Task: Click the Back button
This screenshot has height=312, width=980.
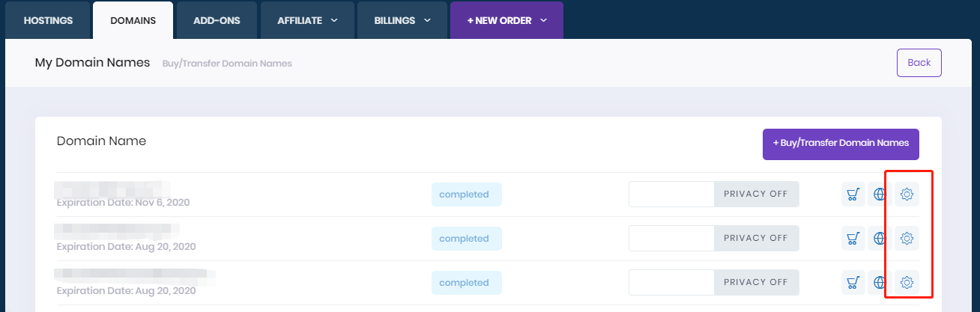Action: coord(919,63)
